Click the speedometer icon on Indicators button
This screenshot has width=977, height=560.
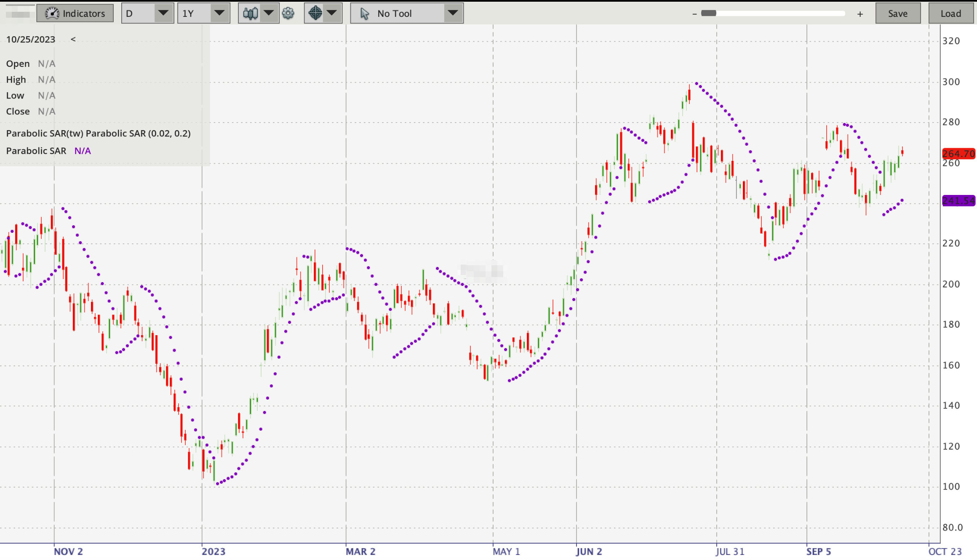(52, 13)
